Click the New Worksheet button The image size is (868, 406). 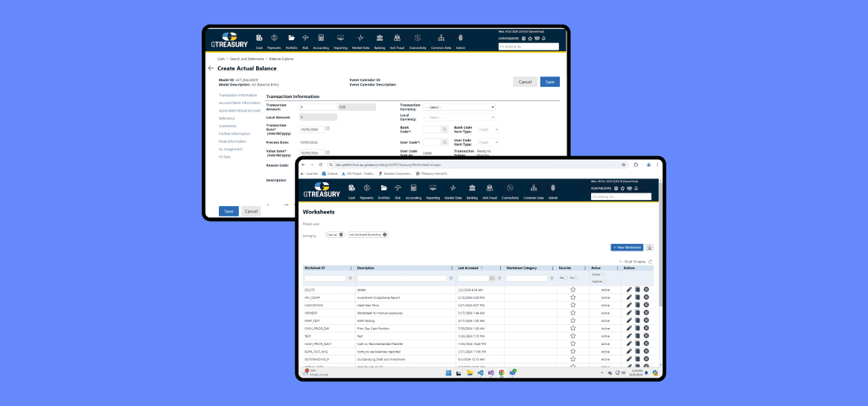pos(627,248)
